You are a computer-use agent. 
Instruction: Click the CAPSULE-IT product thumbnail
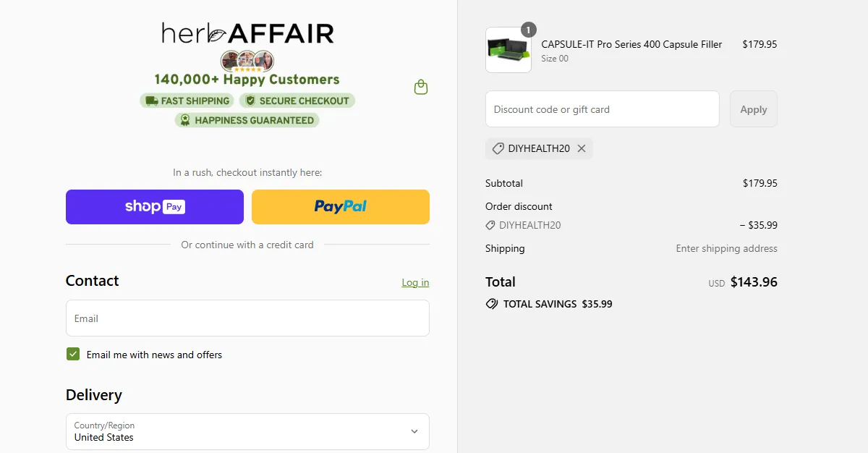coord(508,50)
